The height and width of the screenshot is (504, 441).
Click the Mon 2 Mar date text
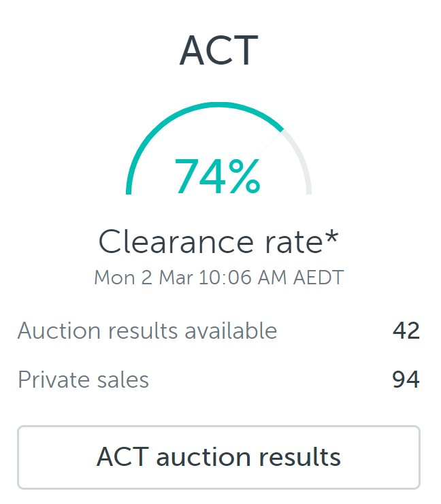(x=144, y=278)
